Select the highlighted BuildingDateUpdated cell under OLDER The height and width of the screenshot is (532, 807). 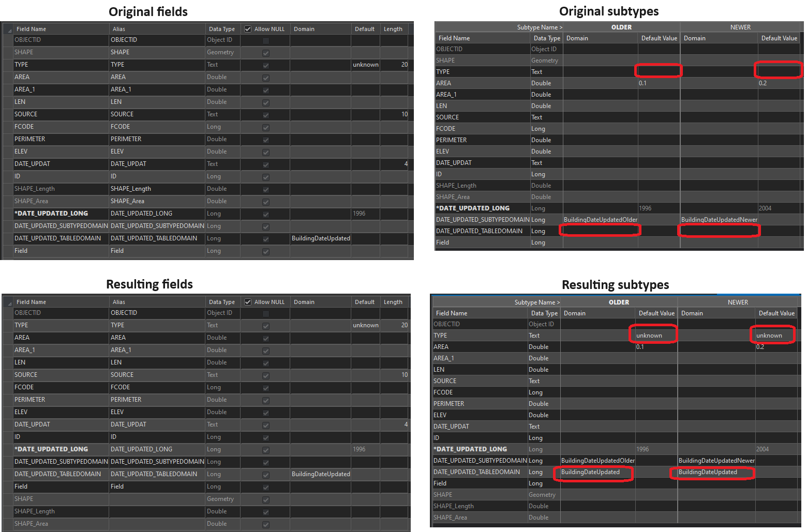pyautogui.click(x=593, y=473)
